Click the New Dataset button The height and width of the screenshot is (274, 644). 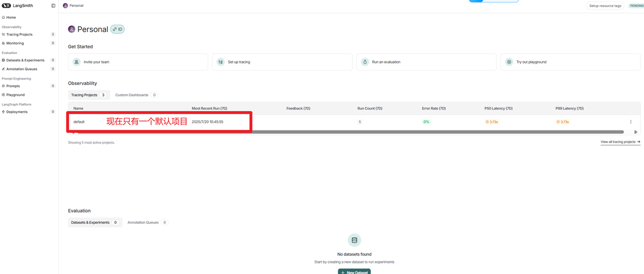coord(354,271)
